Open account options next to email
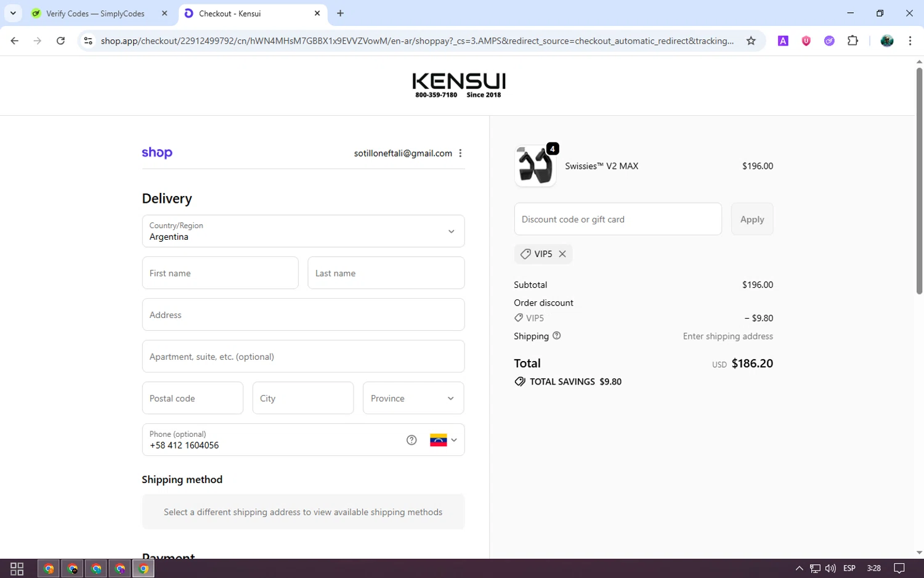 pyautogui.click(x=460, y=153)
